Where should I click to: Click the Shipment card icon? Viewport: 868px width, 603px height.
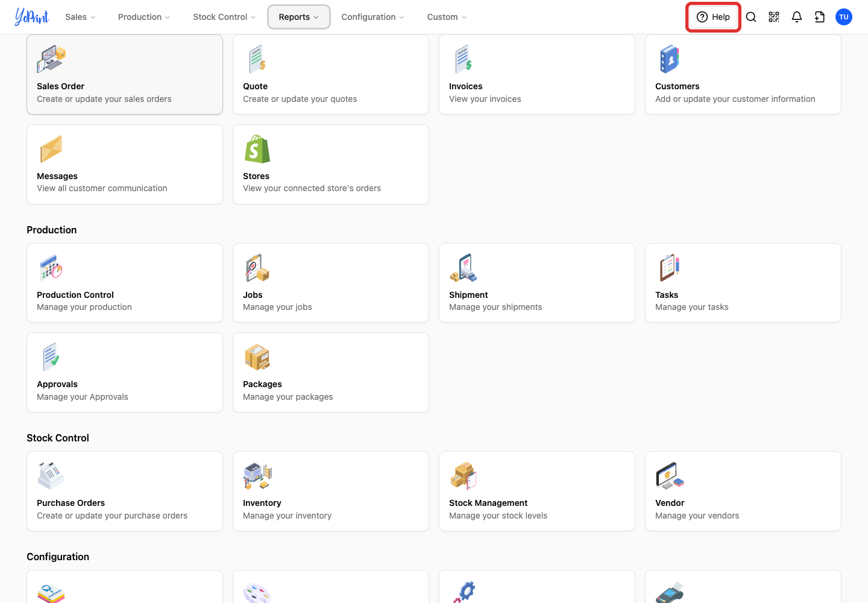pos(464,268)
